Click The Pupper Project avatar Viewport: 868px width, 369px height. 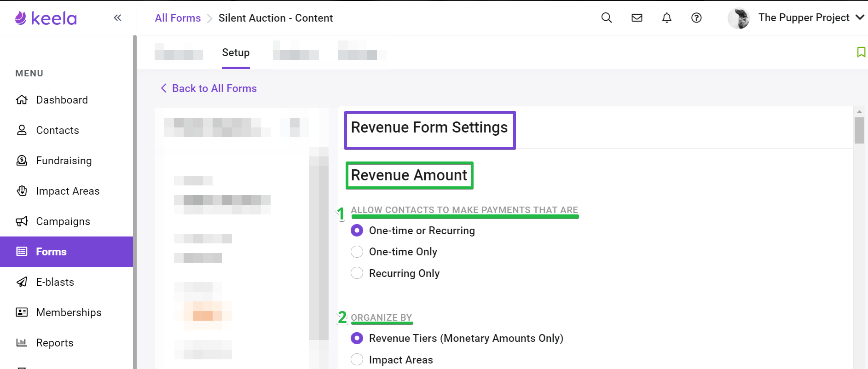tap(739, 18)
